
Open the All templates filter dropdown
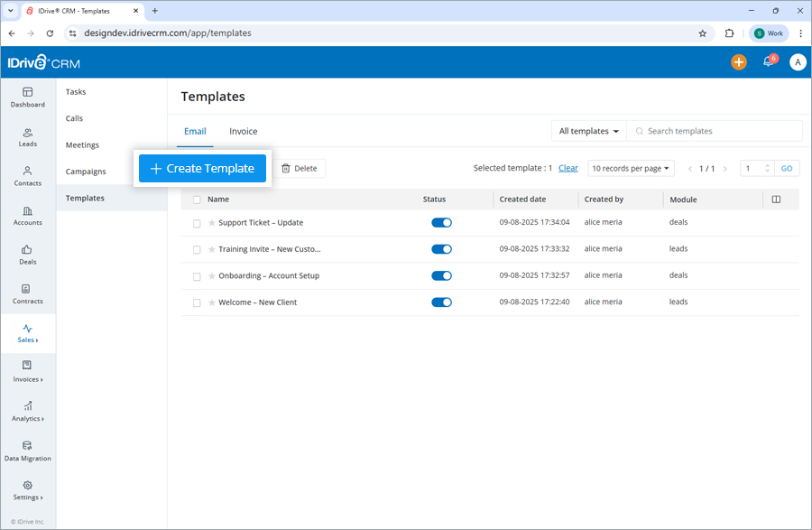588,130
